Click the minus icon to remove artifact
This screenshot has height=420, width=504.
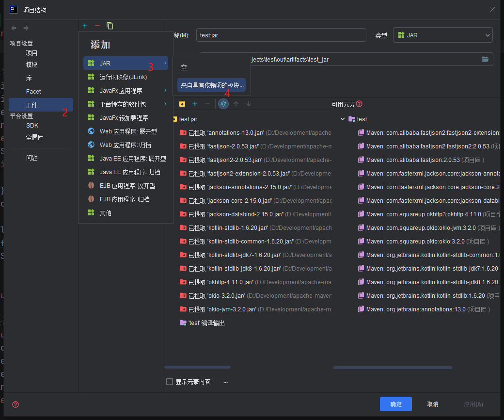(97, 26)
